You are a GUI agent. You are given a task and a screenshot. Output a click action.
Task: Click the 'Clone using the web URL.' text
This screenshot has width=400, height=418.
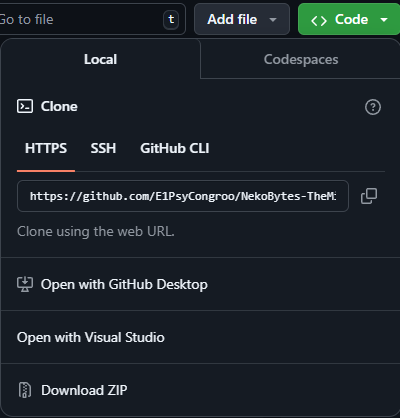(x=96, y=231)
